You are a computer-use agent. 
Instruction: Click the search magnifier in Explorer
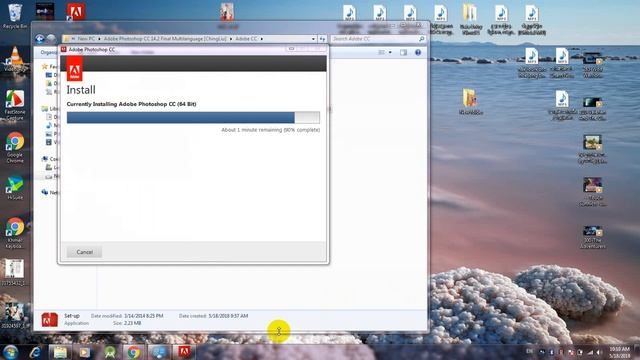pyautogui.click(x=422, y=39)
